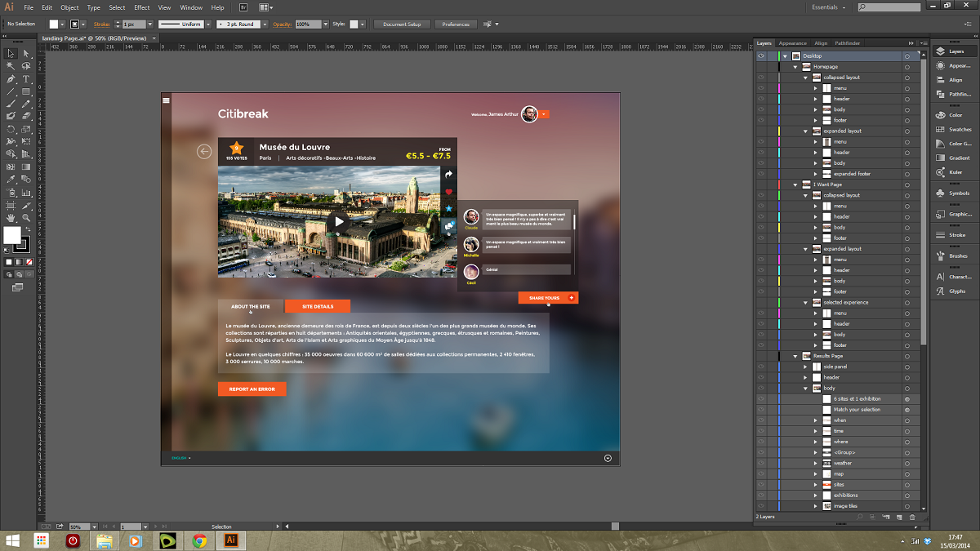Swap fill and stroke colors arrow
Viewport: 980px width, 551px height.
tap(28, 230)
